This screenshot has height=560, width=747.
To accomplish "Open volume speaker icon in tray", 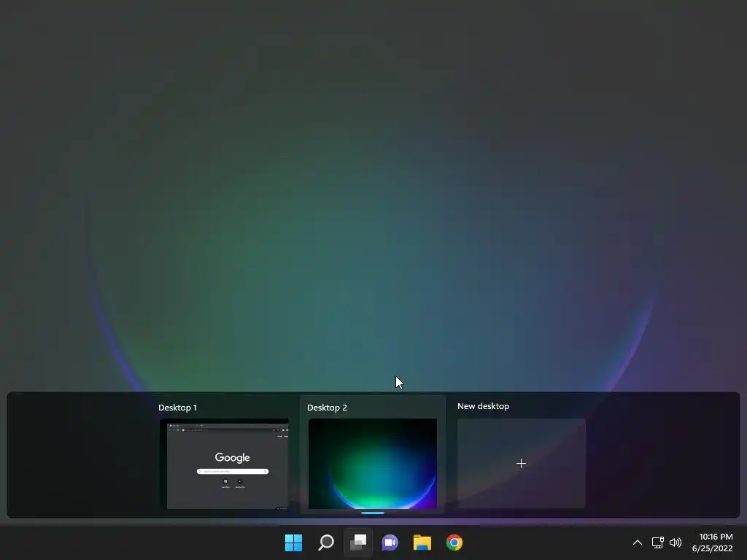I will click(676, 542).
